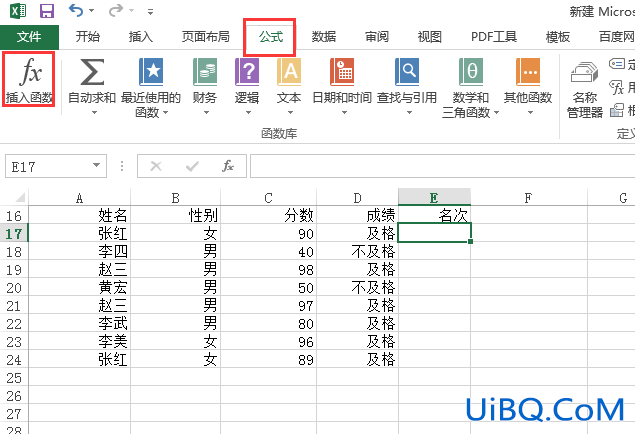Image resolution: width=635 pixels, height=434 pixels.
Task: Switch to the 页面布局 tab
Action: click(x=206, y=37)
